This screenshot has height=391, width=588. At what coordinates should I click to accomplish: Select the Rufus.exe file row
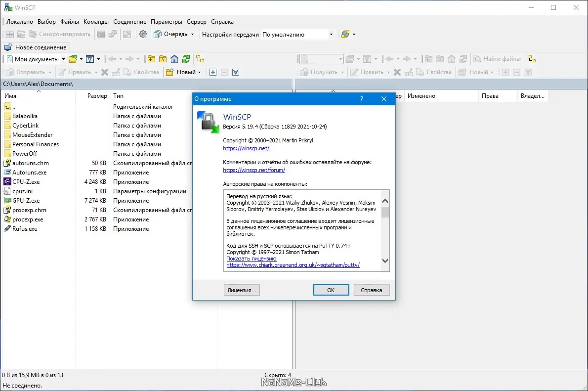click(24, 228)
